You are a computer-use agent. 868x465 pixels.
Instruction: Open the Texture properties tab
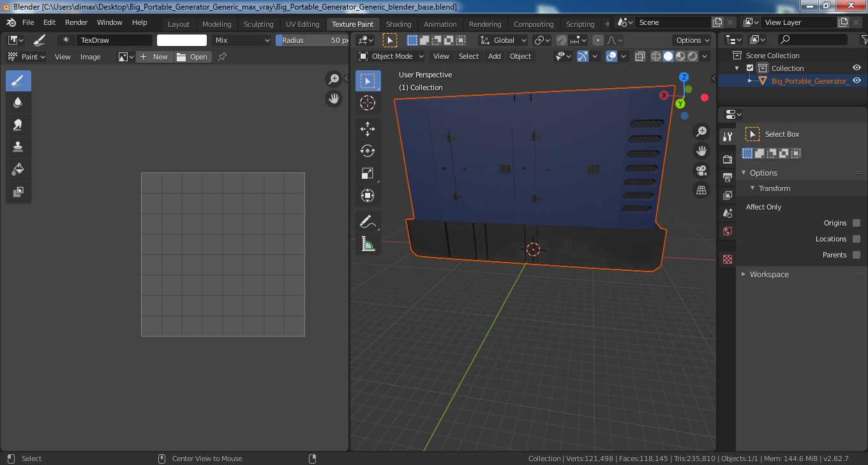[727, 259]
